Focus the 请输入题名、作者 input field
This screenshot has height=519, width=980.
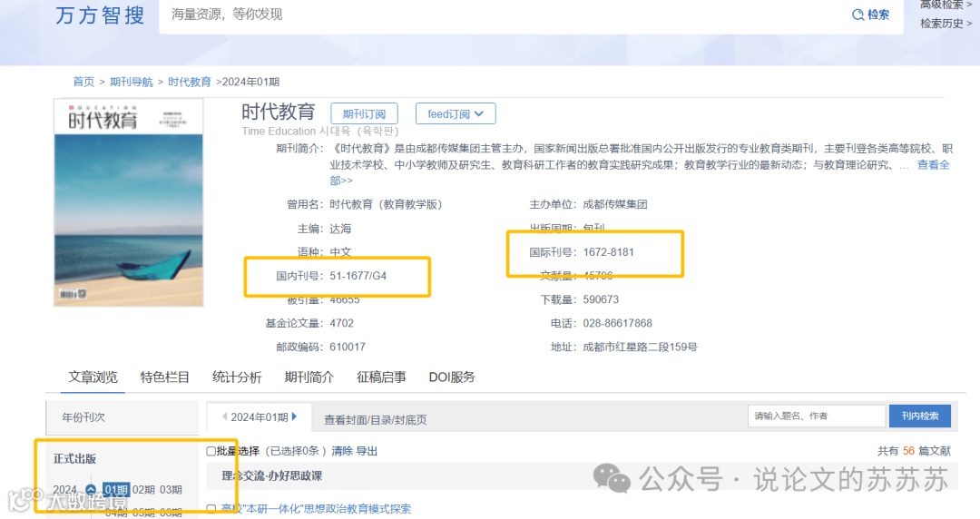tap(817, 416)
